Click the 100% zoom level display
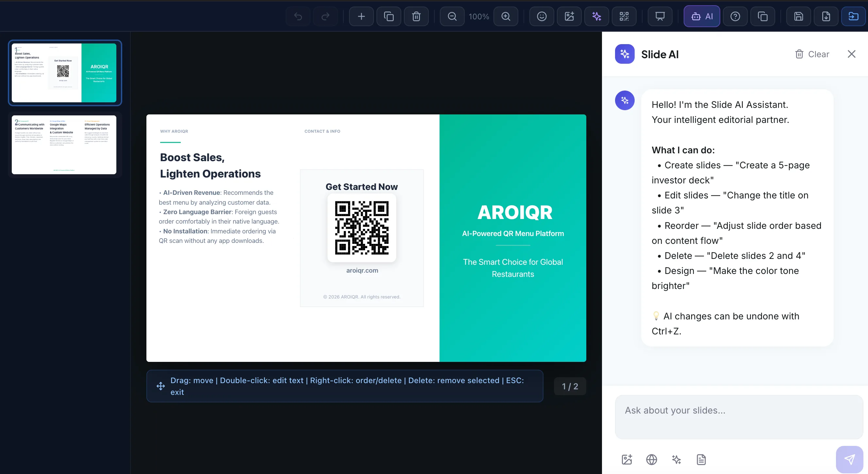The height and width of the screenshot is (474, 868). (479, 16)
